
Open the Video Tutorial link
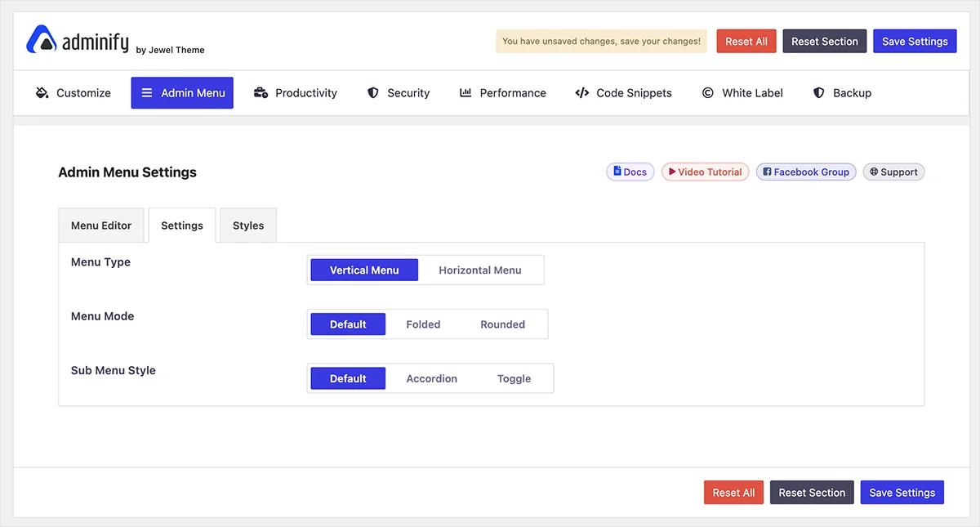[706, 172]
